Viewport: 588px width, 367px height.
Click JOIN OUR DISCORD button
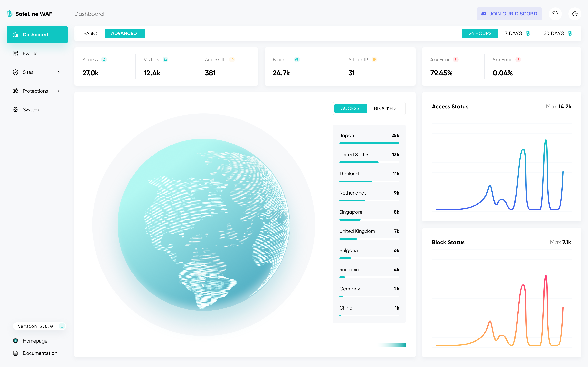click(x=509, y=14)
